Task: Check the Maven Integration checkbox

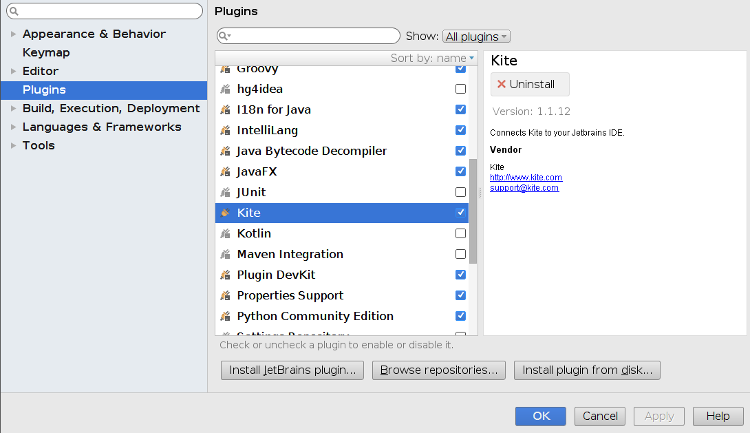Action: (461, 254)
